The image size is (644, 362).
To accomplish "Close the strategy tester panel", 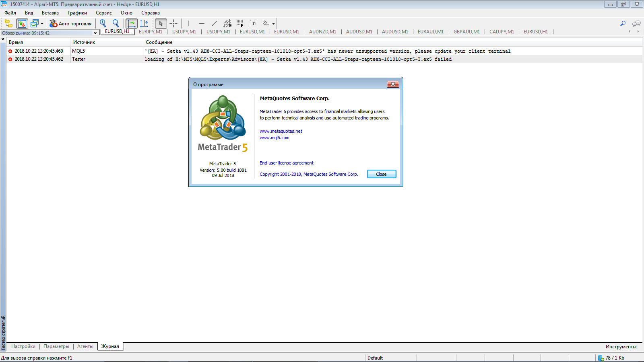I will (3, 39).
